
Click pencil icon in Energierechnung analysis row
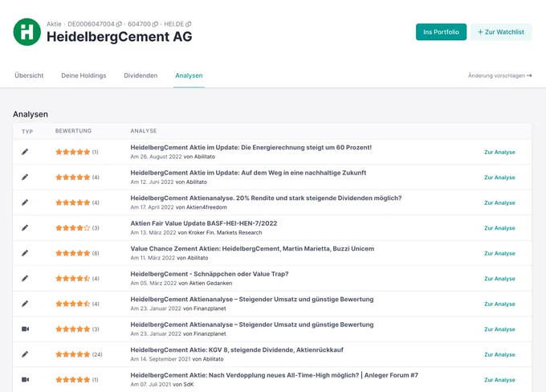(x=25, y=152)
